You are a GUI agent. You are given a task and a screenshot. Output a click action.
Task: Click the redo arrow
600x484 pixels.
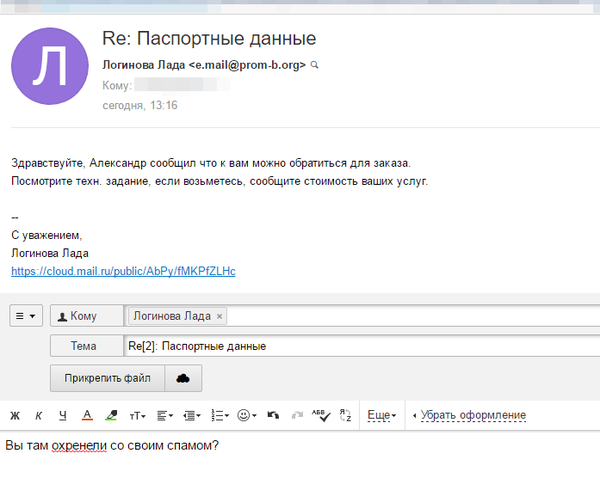coord(296,415)
